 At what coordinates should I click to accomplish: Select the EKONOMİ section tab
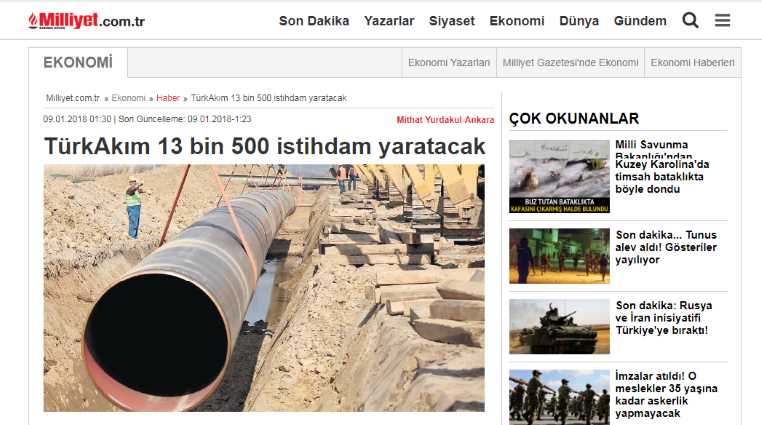click(x=78, y=63)
